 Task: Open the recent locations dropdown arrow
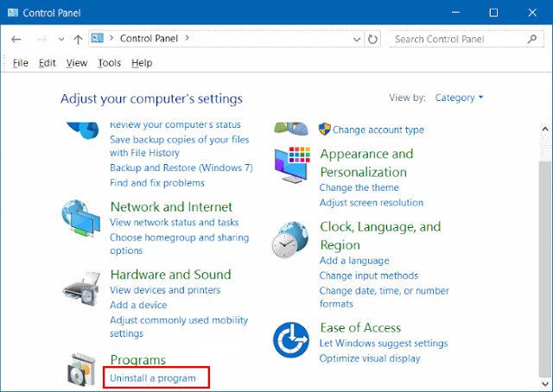click(x=61, y=39)
